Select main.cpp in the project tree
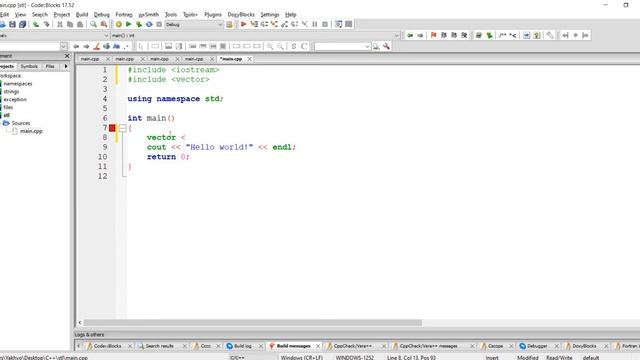This screenshot has width=640, height=360. [31, 131]
